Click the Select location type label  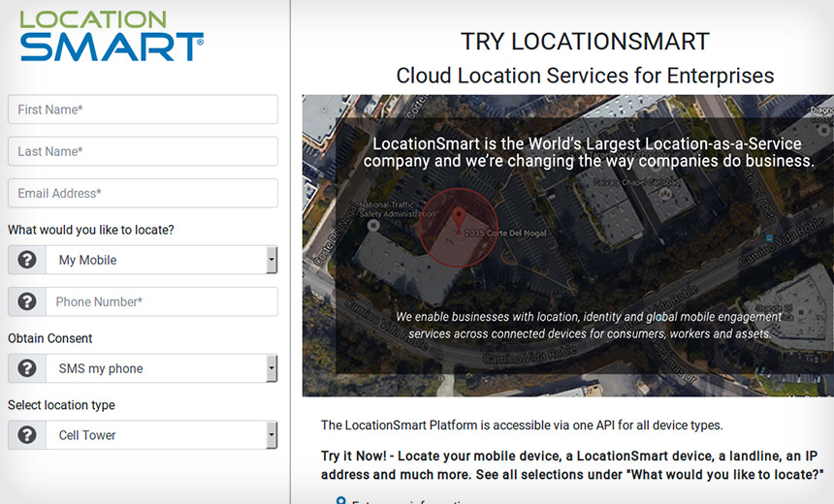point(61,405)
